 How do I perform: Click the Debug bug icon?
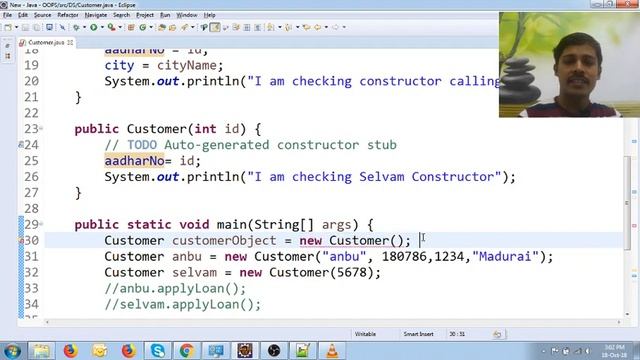tap(76, 27)
